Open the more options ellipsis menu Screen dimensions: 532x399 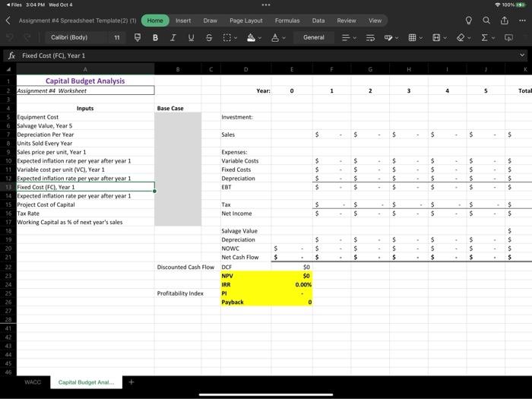click(522, 21)
